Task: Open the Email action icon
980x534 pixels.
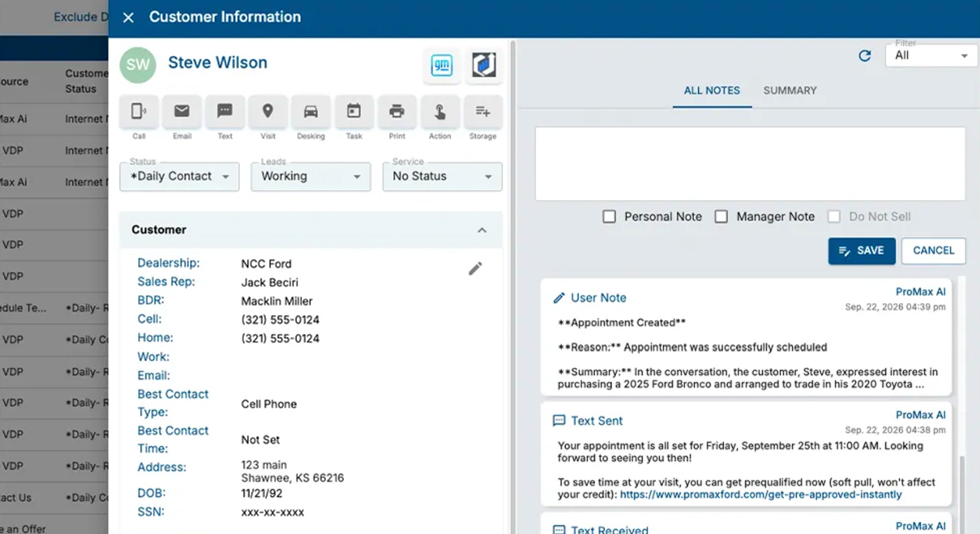Action: tap(182, 111)
